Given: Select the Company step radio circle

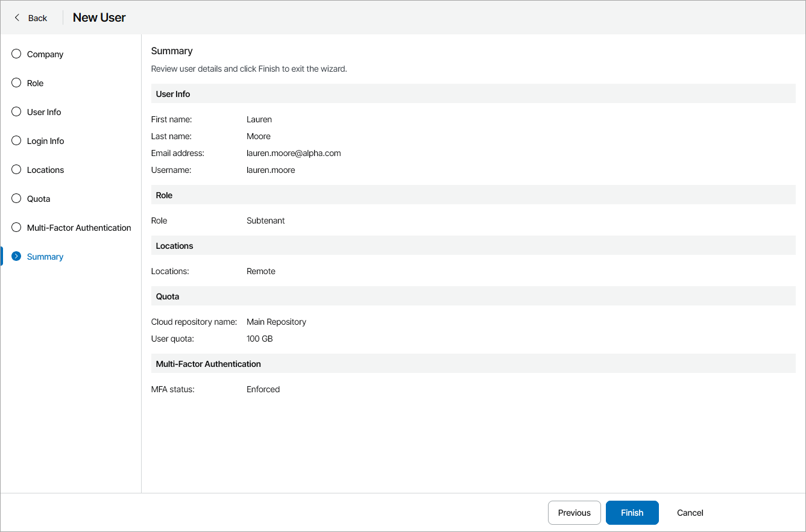Looking at the screenshot, I should [x=16, y=54].
